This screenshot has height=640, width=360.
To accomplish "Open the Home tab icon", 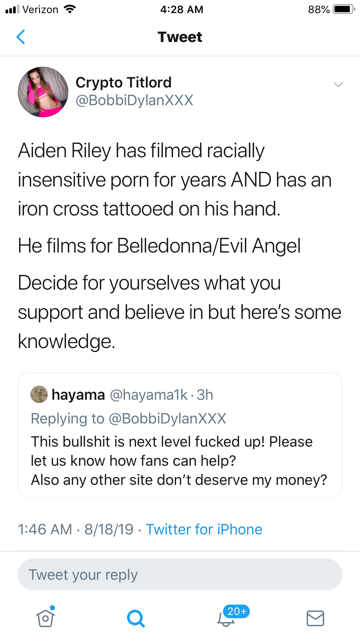I will (x=45, y=617).
